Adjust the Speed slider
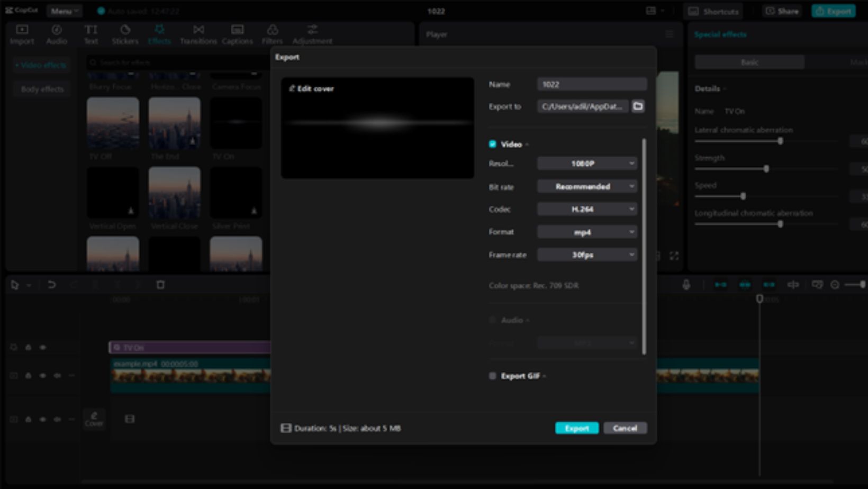 (x=743, y=196)
